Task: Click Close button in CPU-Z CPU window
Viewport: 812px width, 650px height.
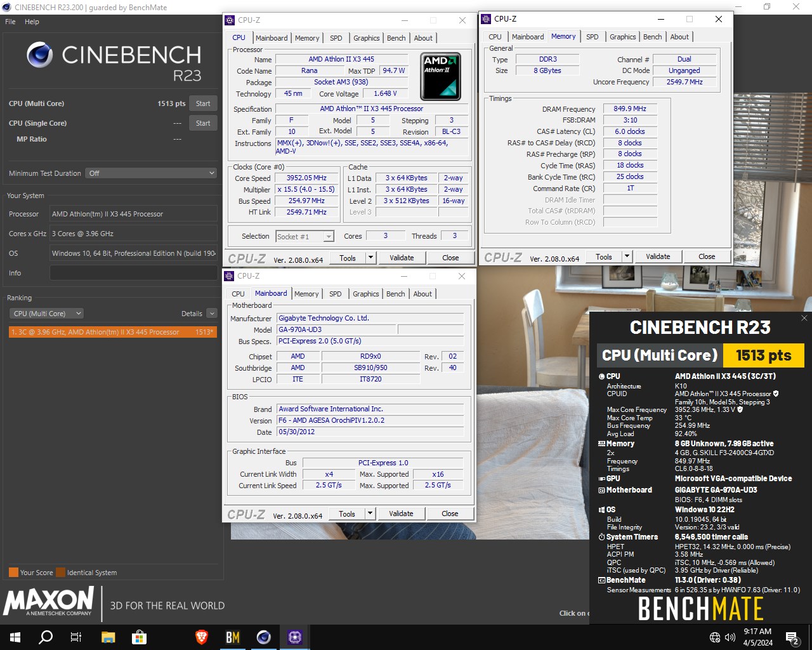Action: pyautogui.click(x=450, y=258)
